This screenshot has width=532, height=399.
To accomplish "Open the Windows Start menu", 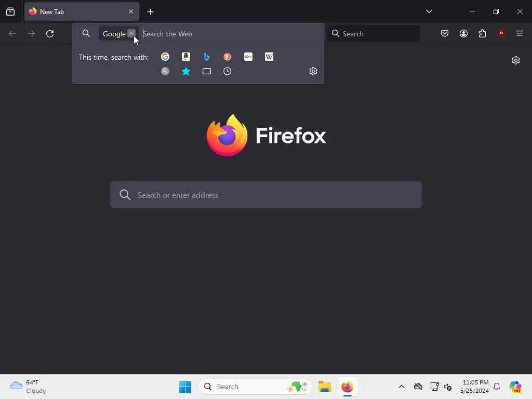I will click(x=185, y=387).
